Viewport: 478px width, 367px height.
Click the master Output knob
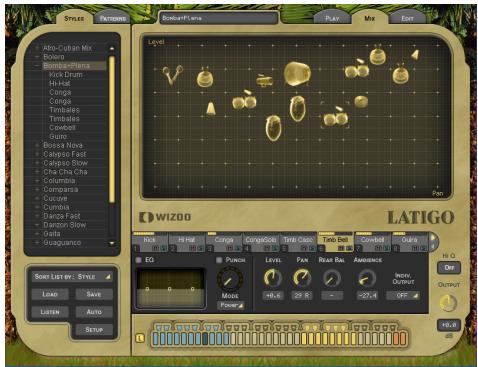point(449,303)
